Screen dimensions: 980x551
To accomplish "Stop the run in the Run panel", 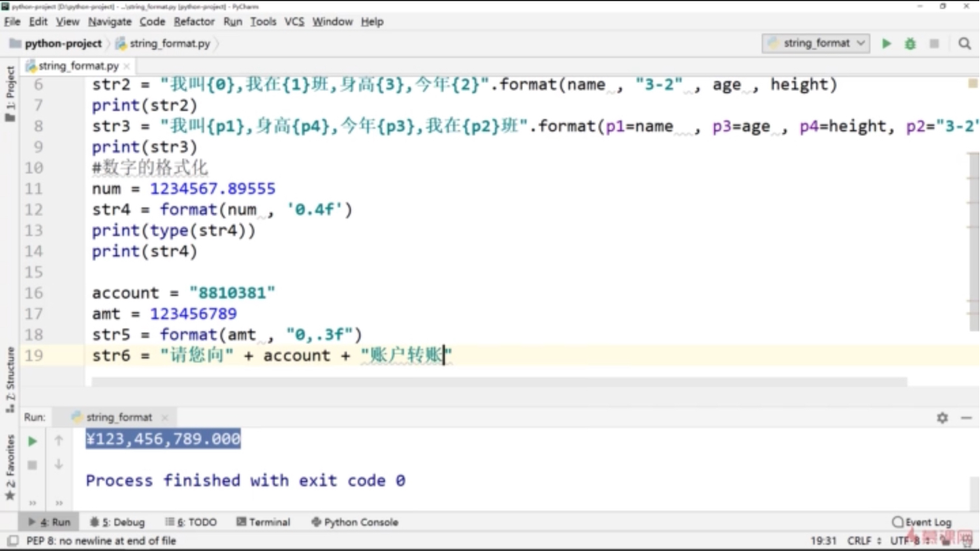I will (x=32, y=465).
